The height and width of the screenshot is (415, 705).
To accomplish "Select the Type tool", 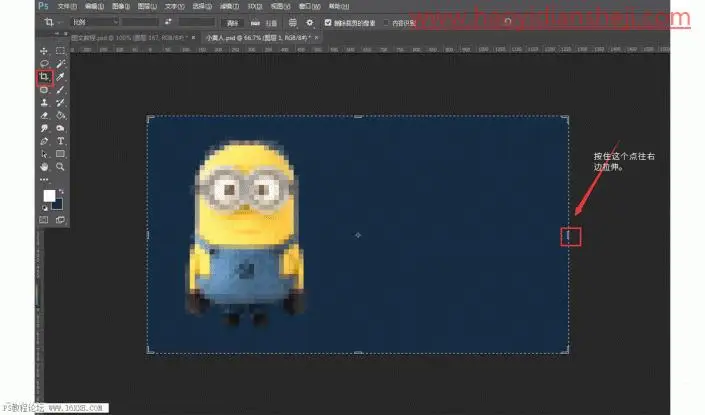I will coord(60,141).
